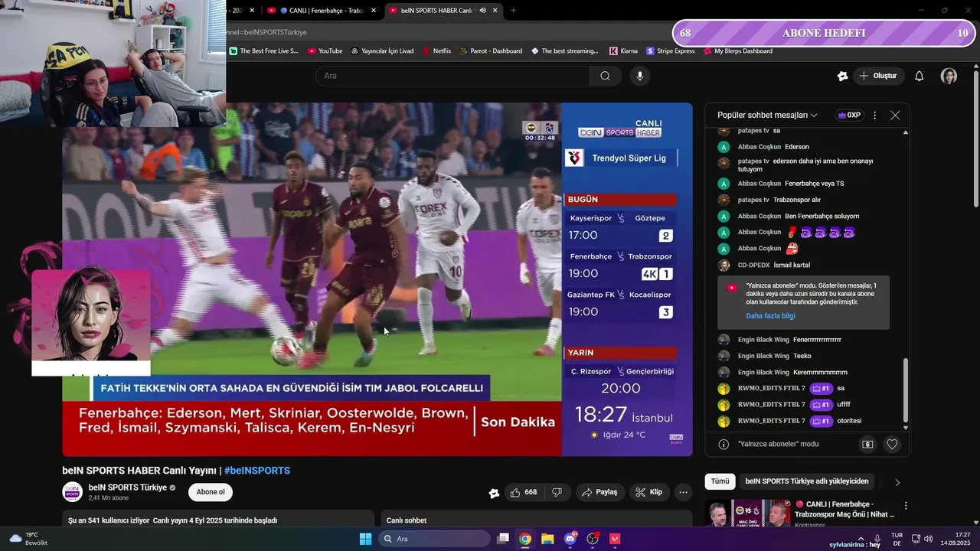Image resolution: width=980 pixels, height=551 pixels.
Task: Open the account avatar menu
Action: coord(949,76)
